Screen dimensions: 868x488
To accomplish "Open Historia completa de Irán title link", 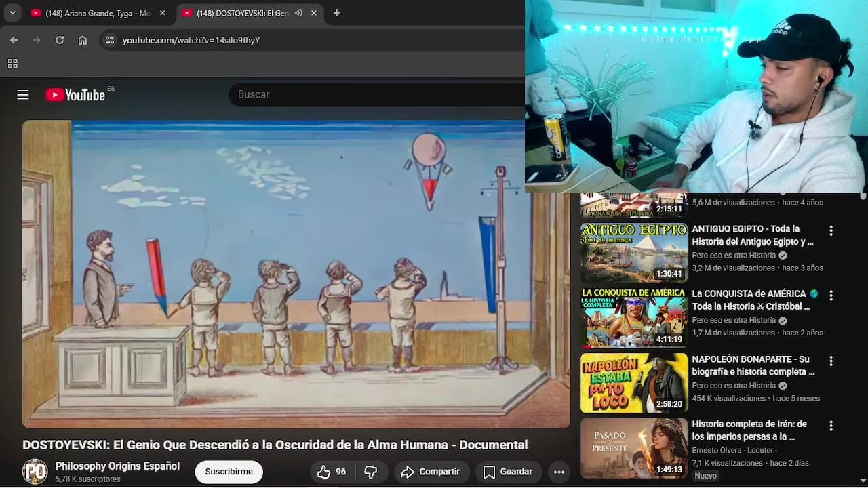I will [x=749, y=430].
